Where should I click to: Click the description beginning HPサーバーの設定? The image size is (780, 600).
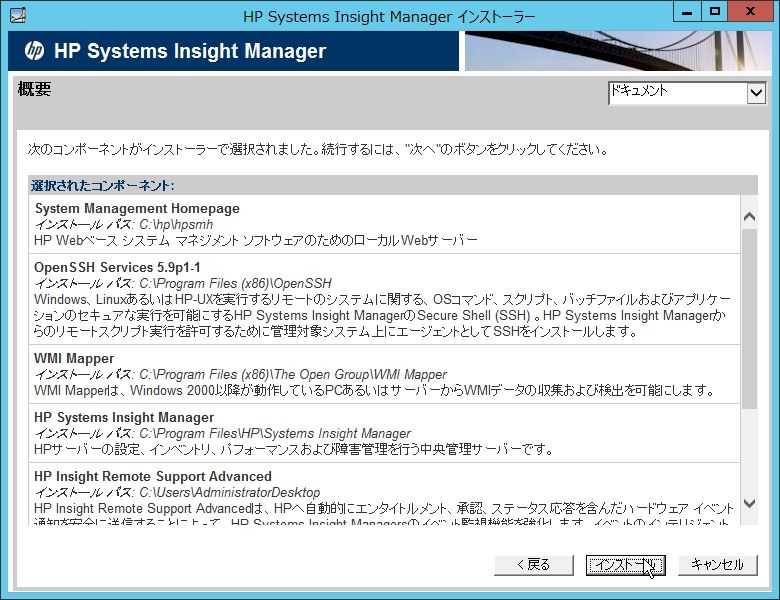click(x=293, y=449)
